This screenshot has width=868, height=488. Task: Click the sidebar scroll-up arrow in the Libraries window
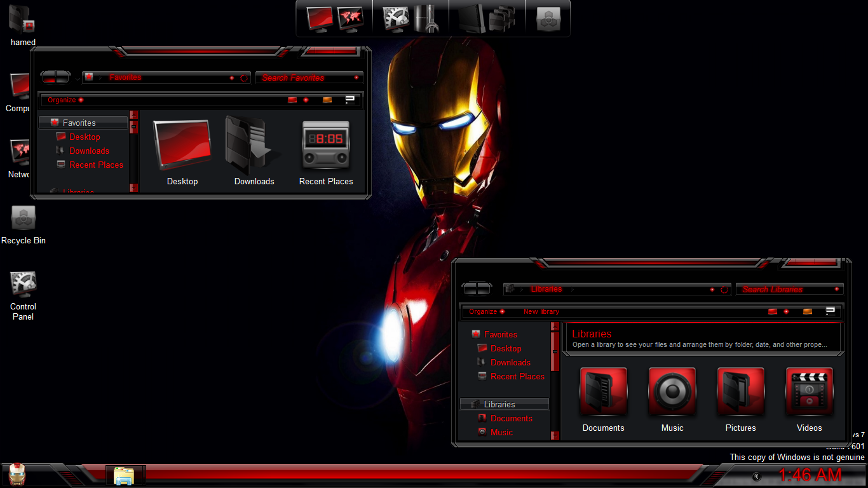coord(555,326)
